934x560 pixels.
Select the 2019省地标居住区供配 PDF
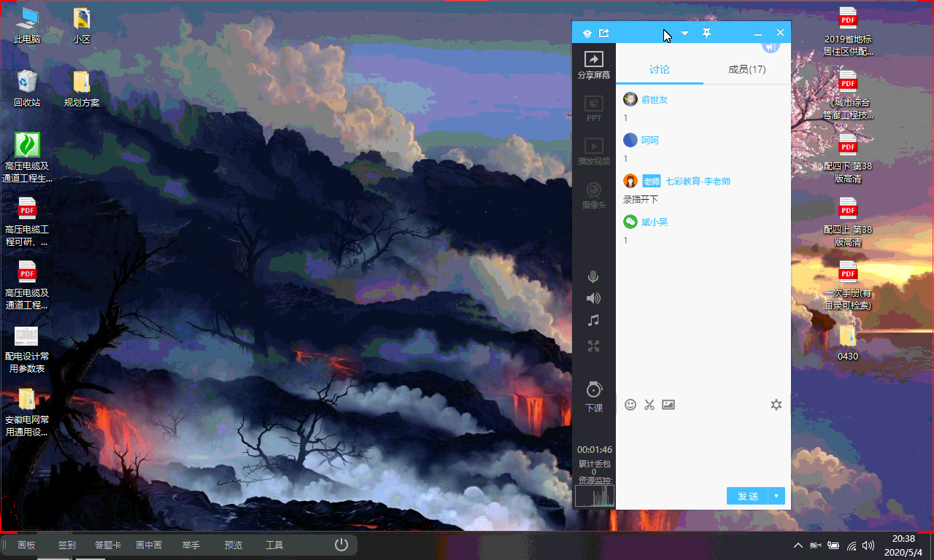(x=848, y=31)
